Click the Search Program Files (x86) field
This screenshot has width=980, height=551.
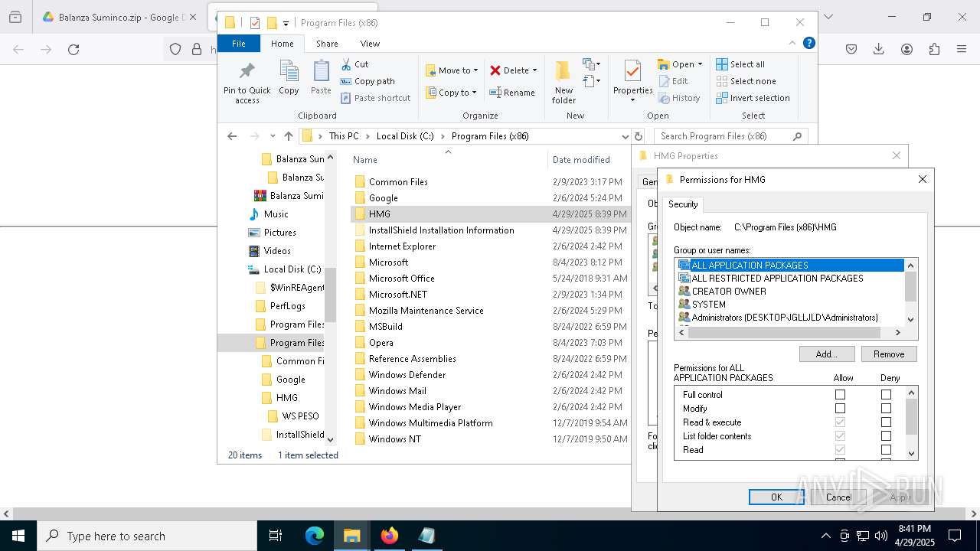tap(730, 136)
